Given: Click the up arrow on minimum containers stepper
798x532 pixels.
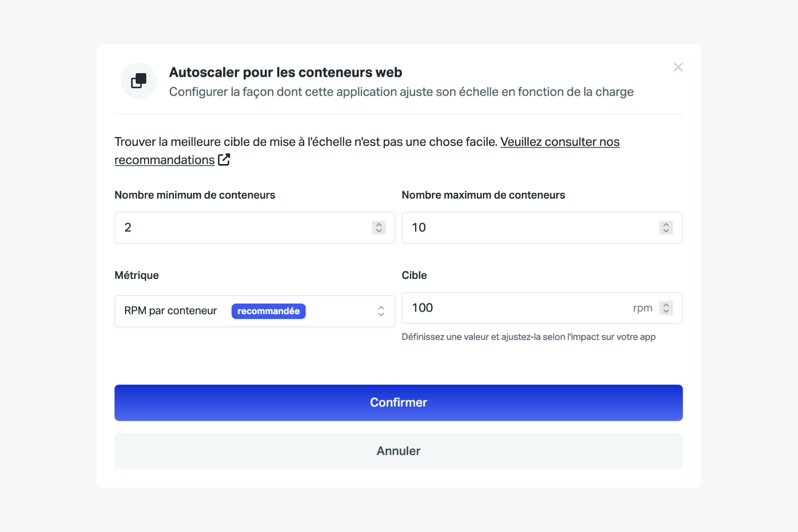Looking at the screenshot, I should point(378,224).
